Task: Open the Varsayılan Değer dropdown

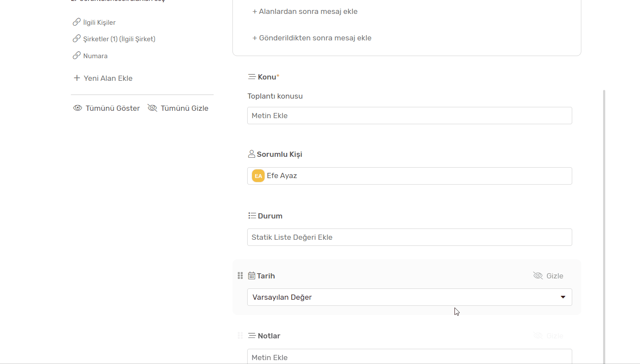Action: tap(409, 297)
